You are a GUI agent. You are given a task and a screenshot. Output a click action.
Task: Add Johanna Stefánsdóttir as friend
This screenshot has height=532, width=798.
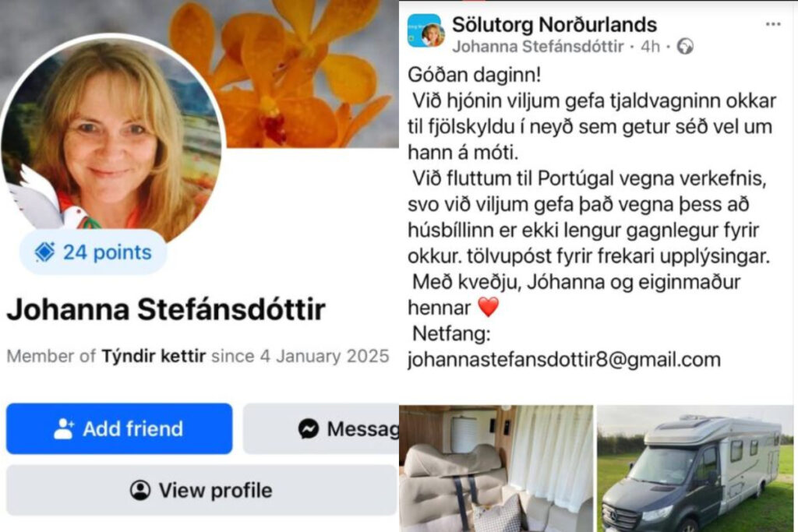[119, 428]
